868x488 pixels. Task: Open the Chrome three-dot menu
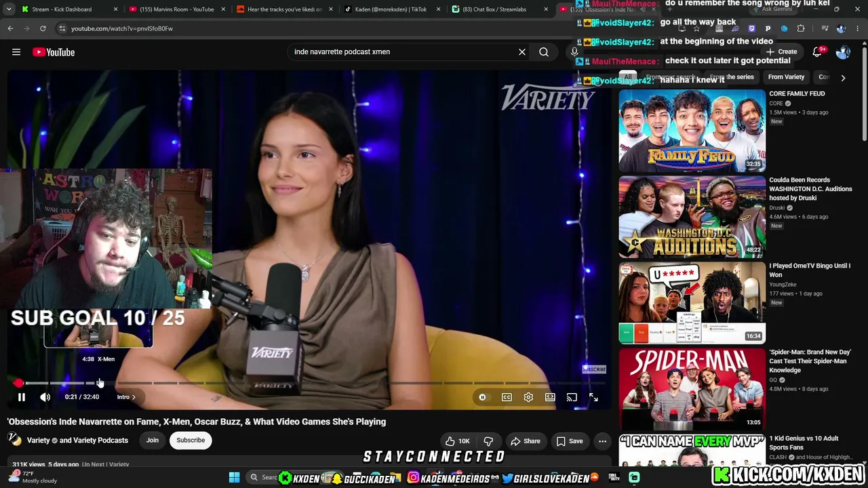click(857, 28)
